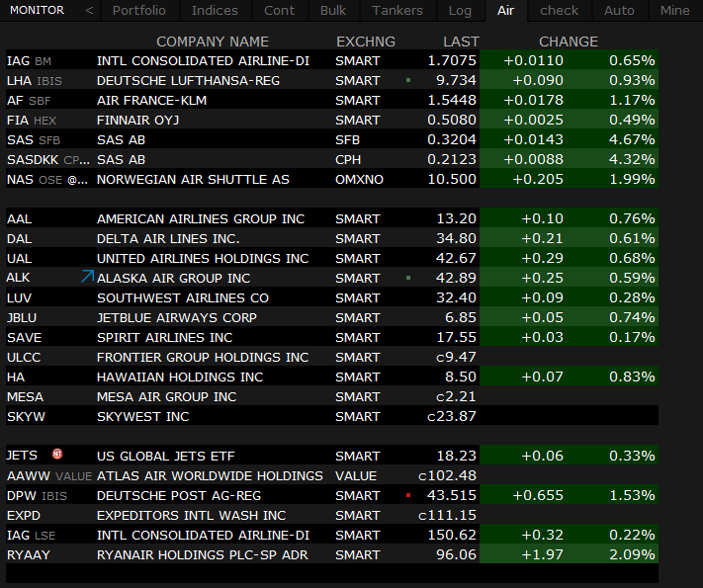Select the LUV ticker
The image size is (703, 588).
[19, 297]
